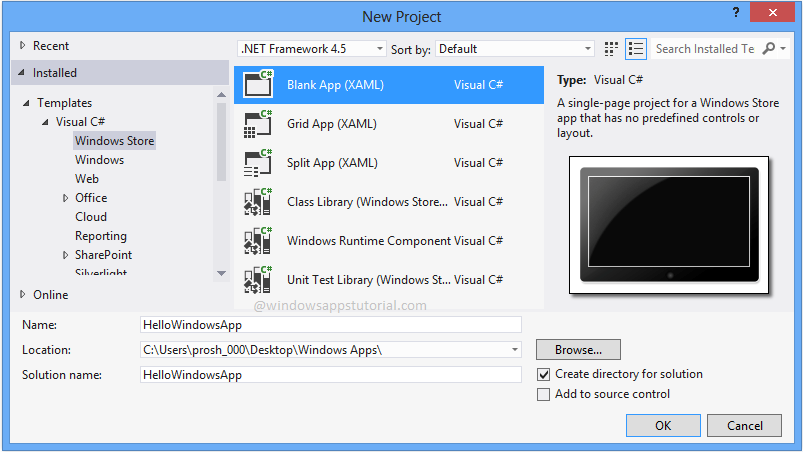Click the Split App (XAML) template icon
The image size is (803, 452).
pos(259,163)
